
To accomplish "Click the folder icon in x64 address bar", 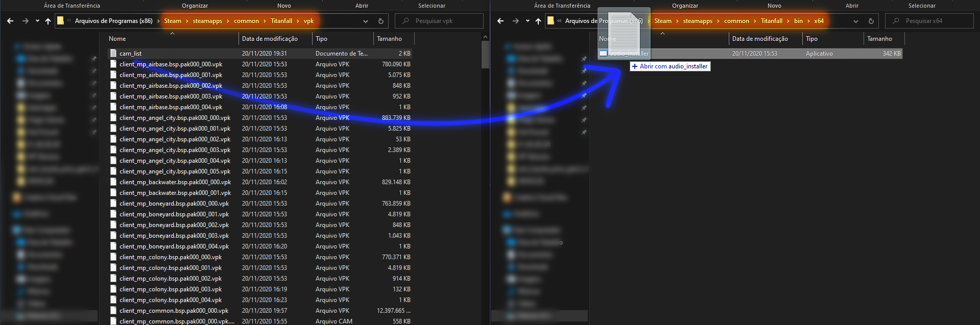I will tap(551, 21).
